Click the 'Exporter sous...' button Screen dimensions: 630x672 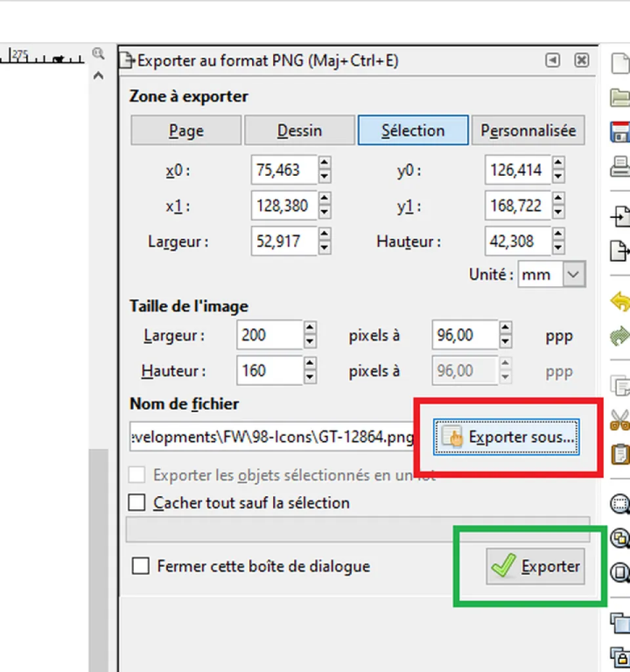click(506, 436)
